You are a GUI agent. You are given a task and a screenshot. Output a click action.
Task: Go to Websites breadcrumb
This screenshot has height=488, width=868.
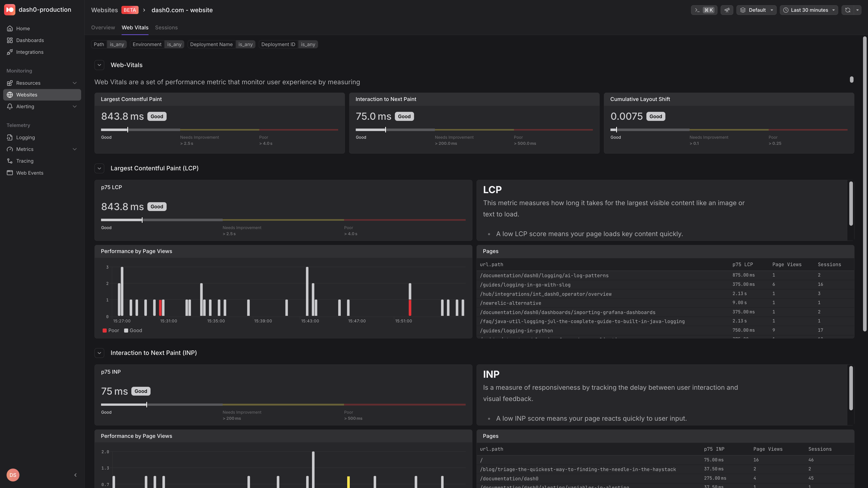click(x=104, y=10)
